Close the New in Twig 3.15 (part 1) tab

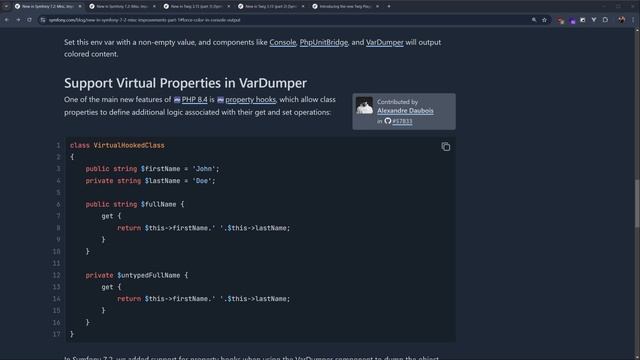point(229,7)
